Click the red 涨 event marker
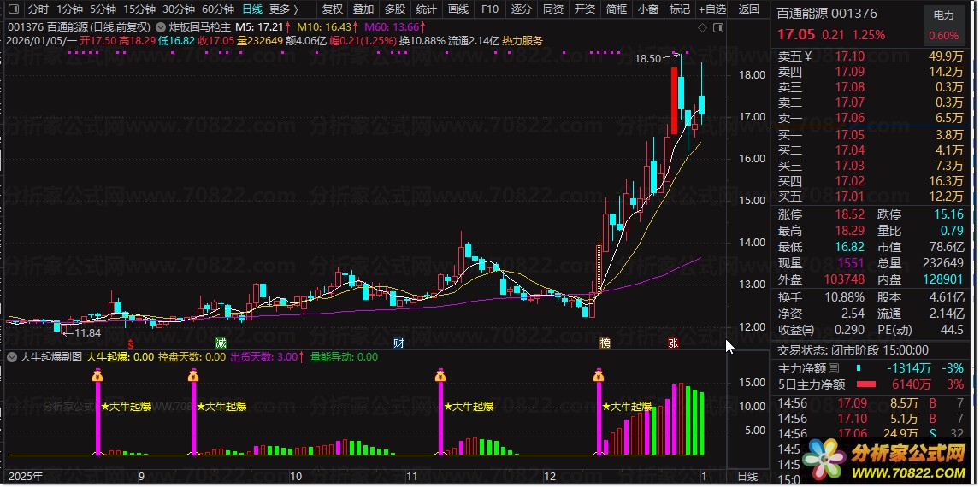 [x=673, y=343]
